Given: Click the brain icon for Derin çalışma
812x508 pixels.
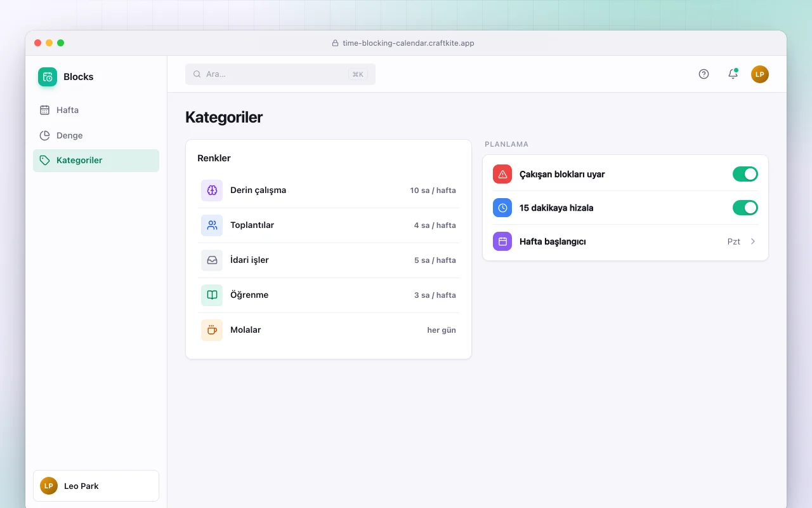Looking at the screenshot, I should pos(212,190).
